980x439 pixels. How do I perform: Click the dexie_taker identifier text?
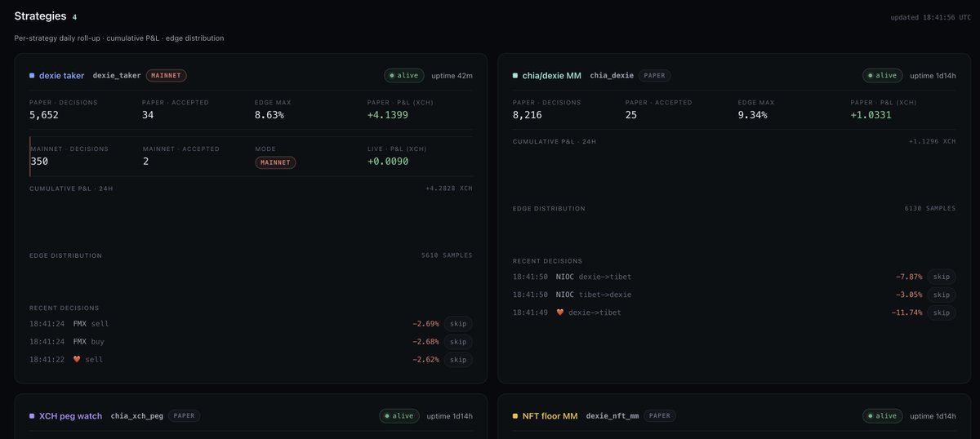(x=117, y=75)
